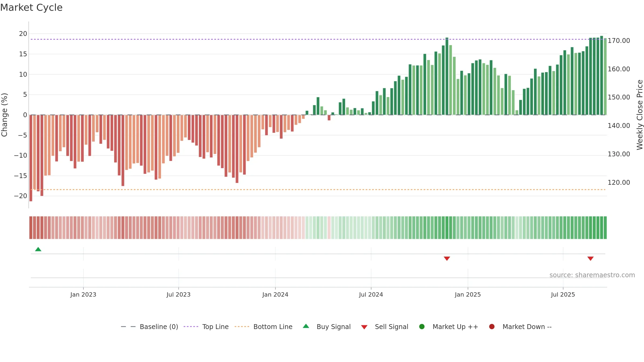Click the single red bar among green bars in 2024

tap(329, 118)
